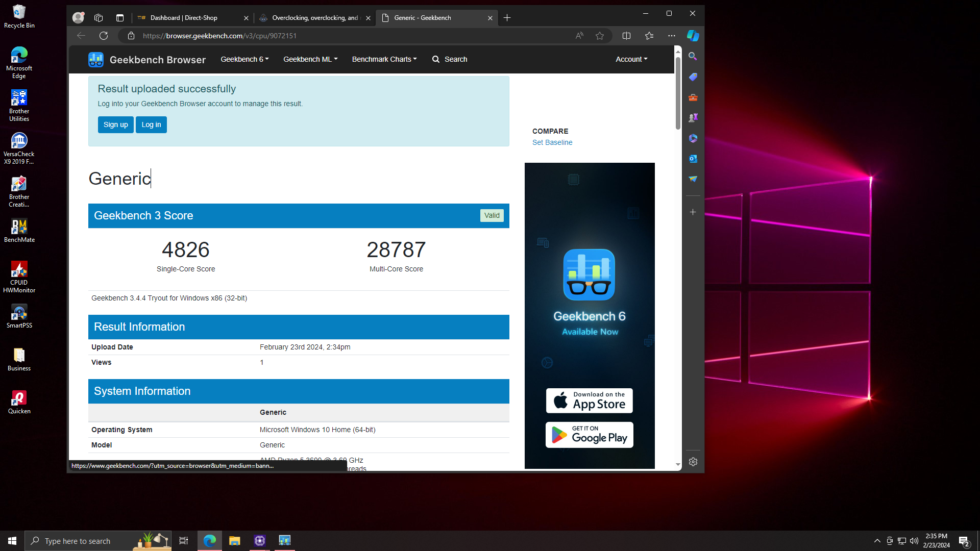Open the Windows Start menu

[x=12, y=541]
